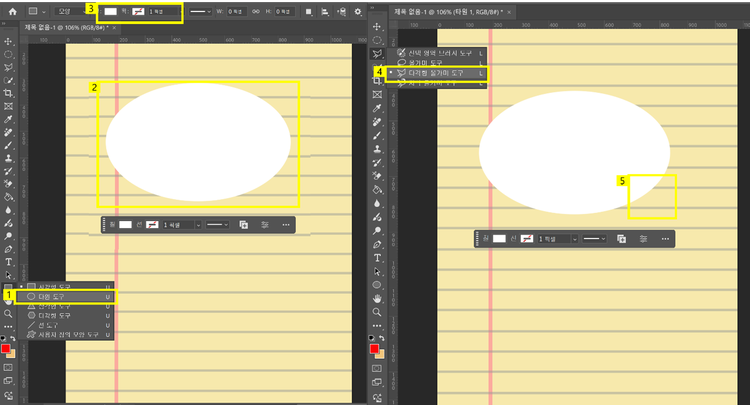Toggle Quick Mask mode in the right toolbar
The image size is (750, 405).
coord(377,369)
